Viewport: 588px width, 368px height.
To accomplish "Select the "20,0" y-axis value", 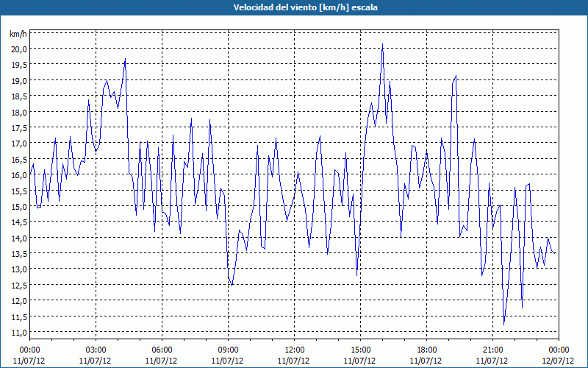I will pyautogui.click(x=19, y=49).
